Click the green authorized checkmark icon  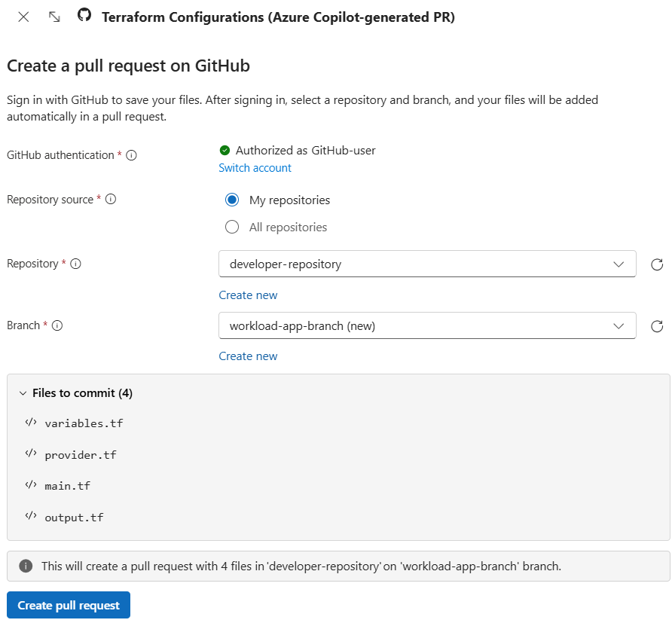[x=224, y=150]
